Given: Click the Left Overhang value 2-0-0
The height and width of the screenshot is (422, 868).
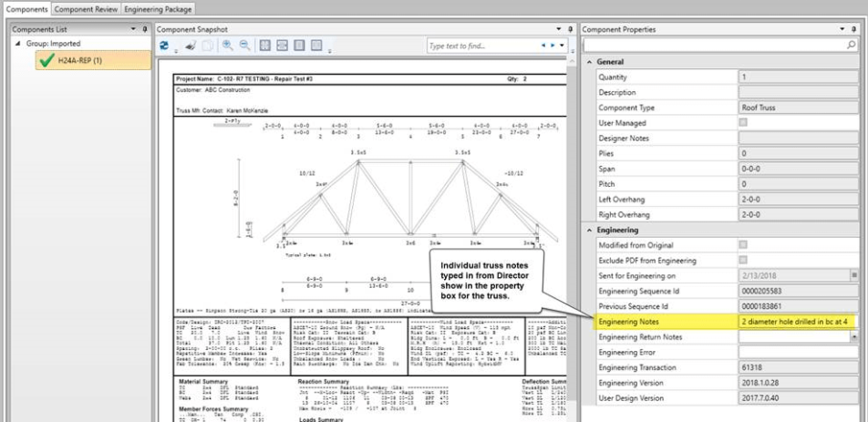Looking at the screenshot, I should (x=799, y=199).
